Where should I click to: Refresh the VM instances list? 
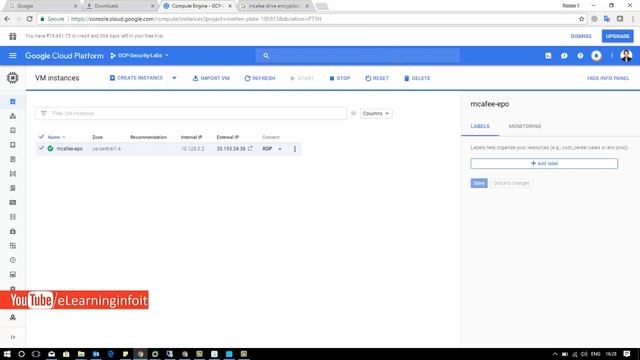point(260,78)
